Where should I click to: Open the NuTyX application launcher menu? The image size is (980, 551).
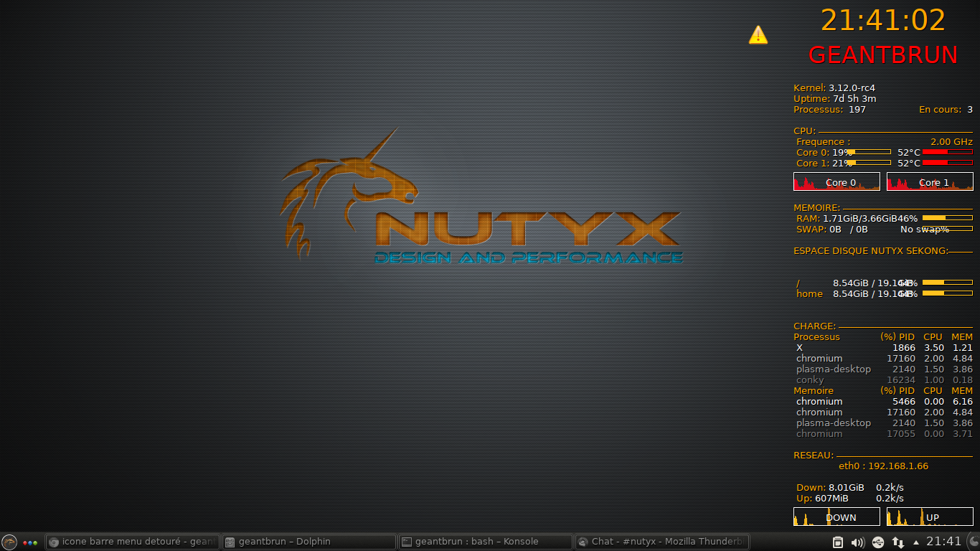pos(9,542)
